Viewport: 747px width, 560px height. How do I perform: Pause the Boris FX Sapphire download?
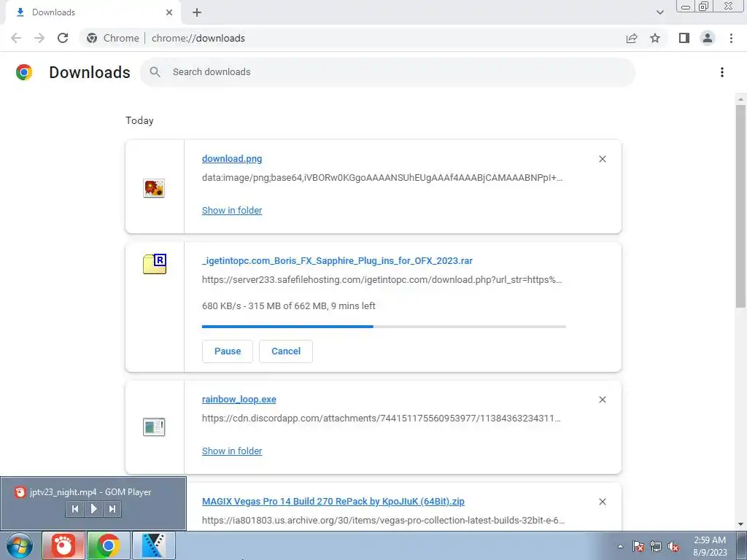pyautogui.click(x=228, y=351)
